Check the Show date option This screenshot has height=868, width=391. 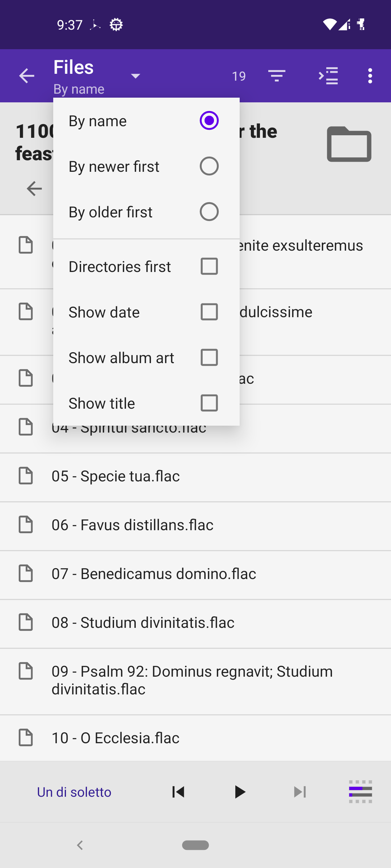[x=209, y=312]
